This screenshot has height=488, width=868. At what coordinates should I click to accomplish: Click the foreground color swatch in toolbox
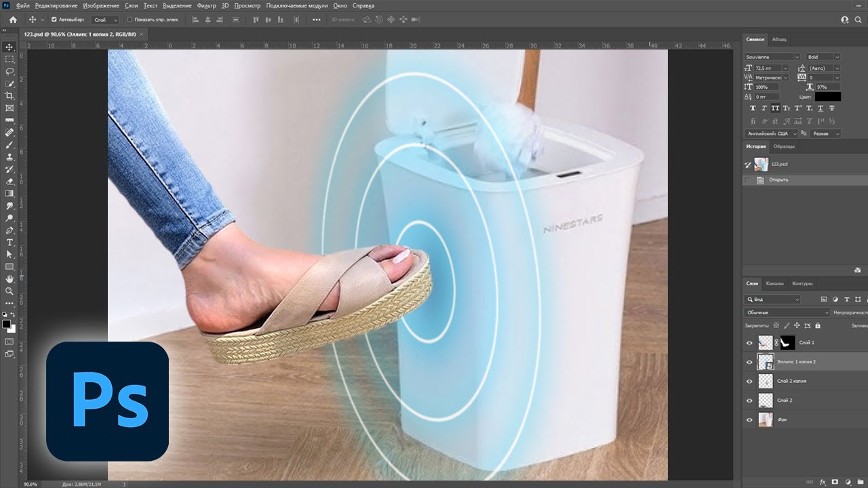click(x=7, y=325)
